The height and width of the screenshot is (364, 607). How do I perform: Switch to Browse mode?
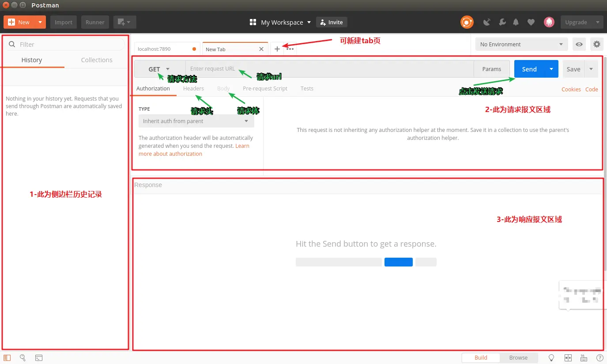(x=518, y=358)
